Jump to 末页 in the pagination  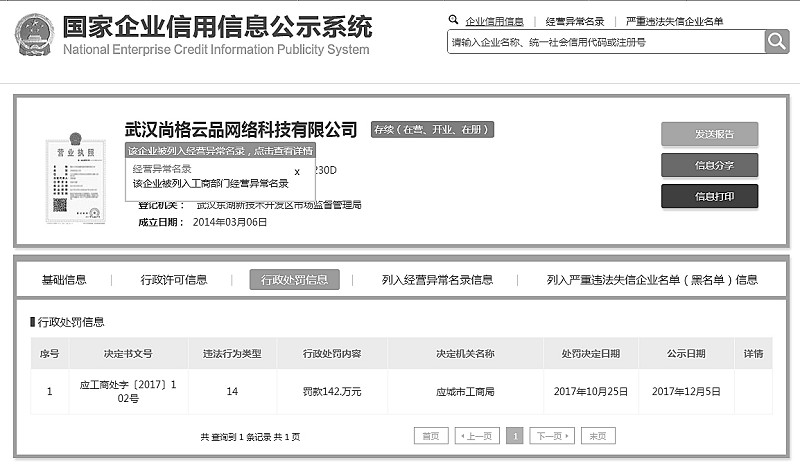tap(598, 436)
